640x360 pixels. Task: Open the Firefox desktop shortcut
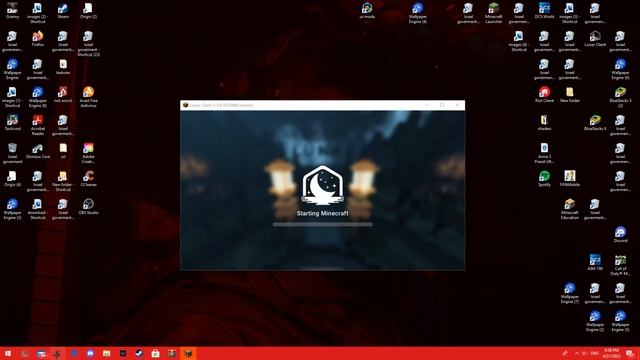38,39
